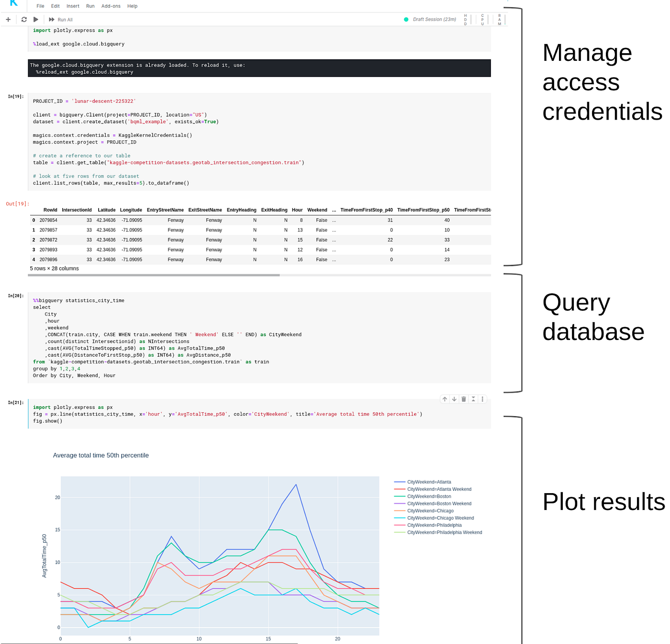Open the Run menu
This screenshot has width=670, height=644.
90,6
